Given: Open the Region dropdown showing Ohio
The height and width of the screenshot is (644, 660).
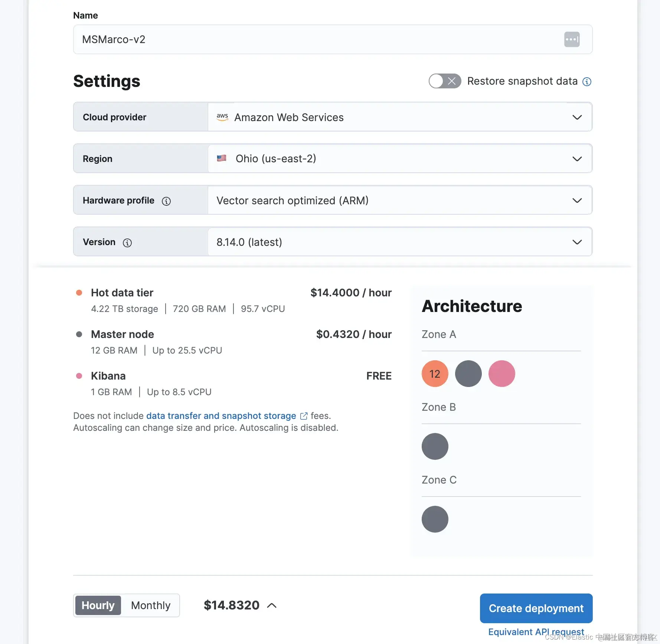Looking at the screenshot, I should 399,159.
